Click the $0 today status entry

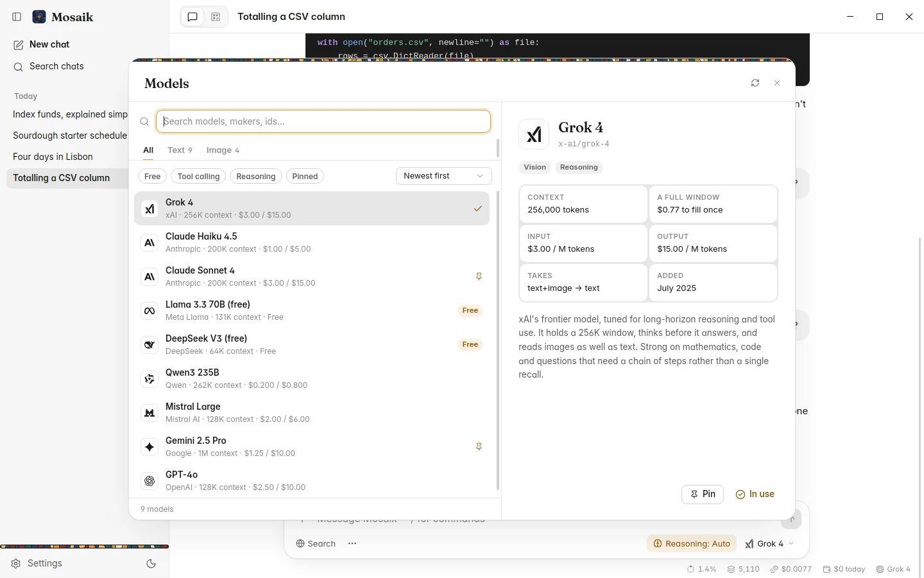844,569
